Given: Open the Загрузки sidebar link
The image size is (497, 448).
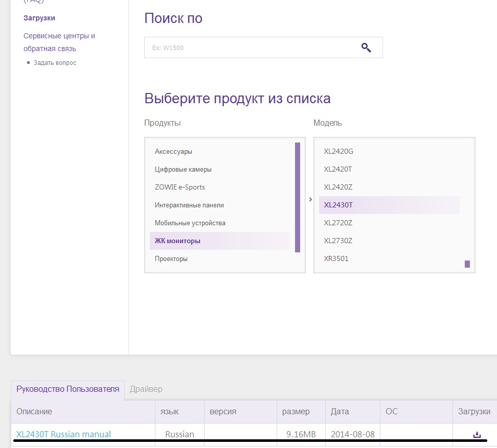Looking at the screenshot, I should (x=39, y=18).
